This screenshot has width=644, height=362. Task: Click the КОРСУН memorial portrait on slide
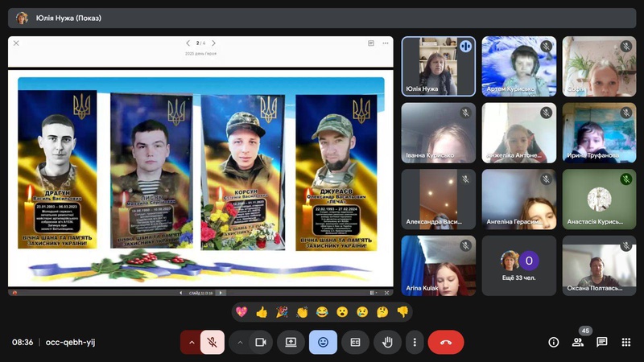243,172
